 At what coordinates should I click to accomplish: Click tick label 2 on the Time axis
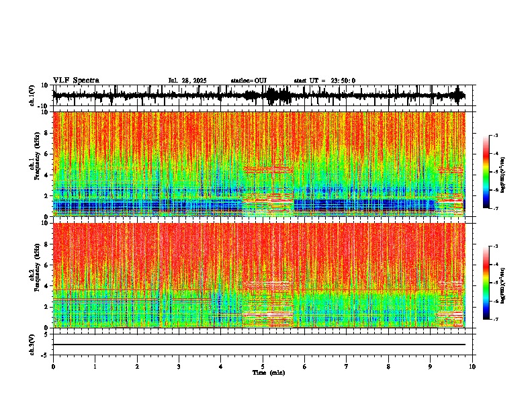click(137, 367)
